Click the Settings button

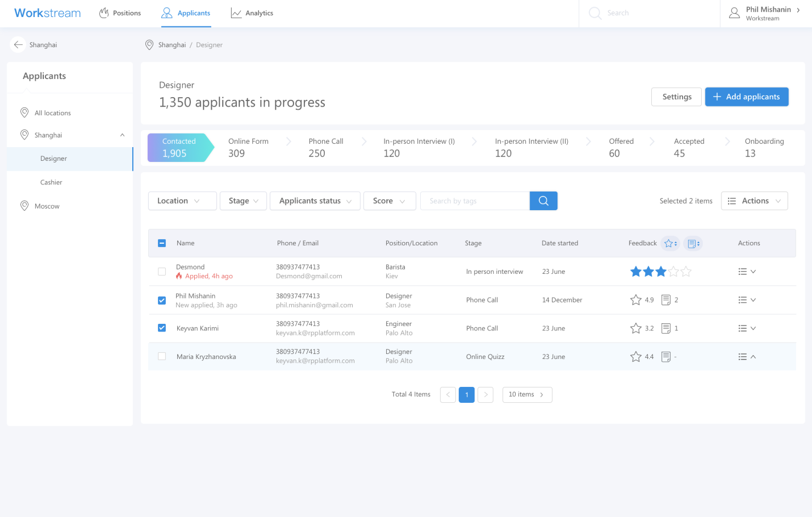(676, 97)
